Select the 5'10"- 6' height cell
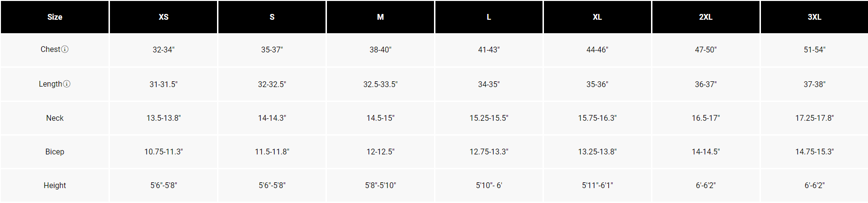The image size is (868, 203). (489, 185)
